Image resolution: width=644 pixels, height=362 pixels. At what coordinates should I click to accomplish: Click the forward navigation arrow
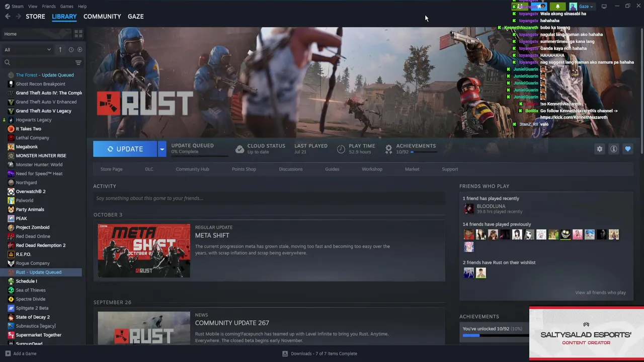click(x=18, y=17)
